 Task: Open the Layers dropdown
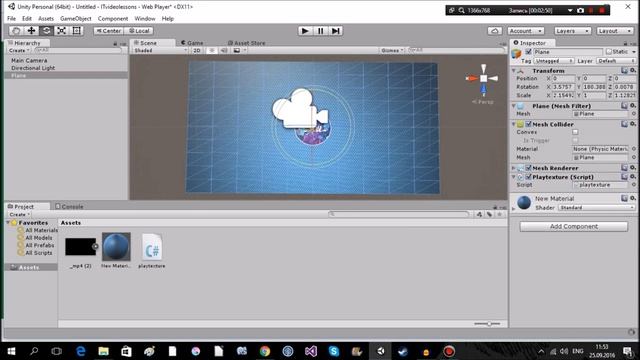pyautogui.click(x=572, y=31)
